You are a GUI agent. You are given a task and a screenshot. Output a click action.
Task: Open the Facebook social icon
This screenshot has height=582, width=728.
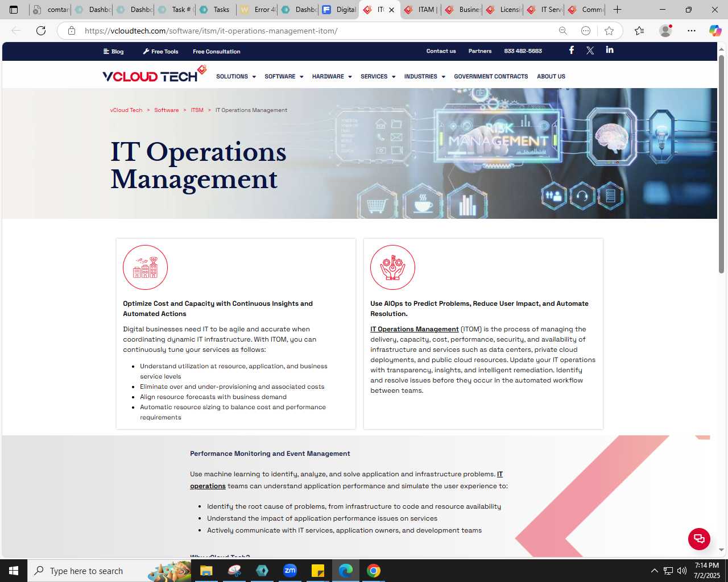572,50
